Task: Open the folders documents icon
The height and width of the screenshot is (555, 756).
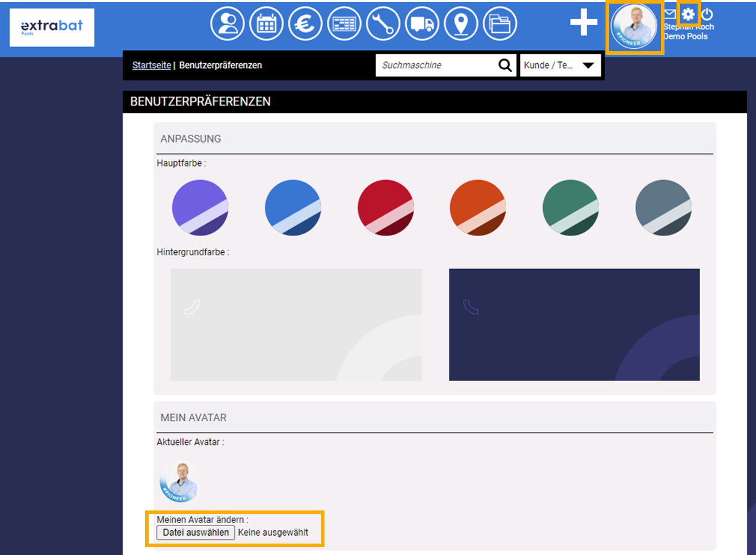Action: tap(500, 24)
